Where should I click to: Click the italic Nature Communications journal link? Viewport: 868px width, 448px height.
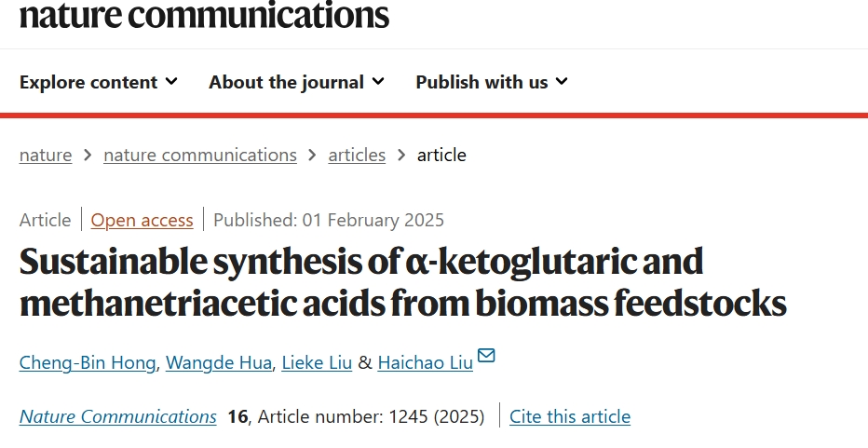tap(118, 416)
